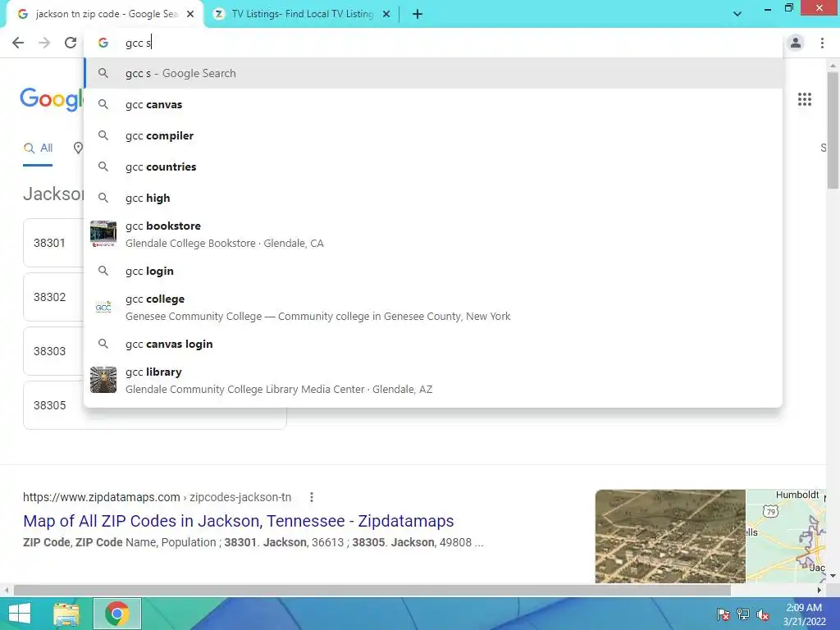The height and width of the screenshot is (630, 840).
Task: Pick the gcc college Genesee suggestion
Action: click(433, 307)
